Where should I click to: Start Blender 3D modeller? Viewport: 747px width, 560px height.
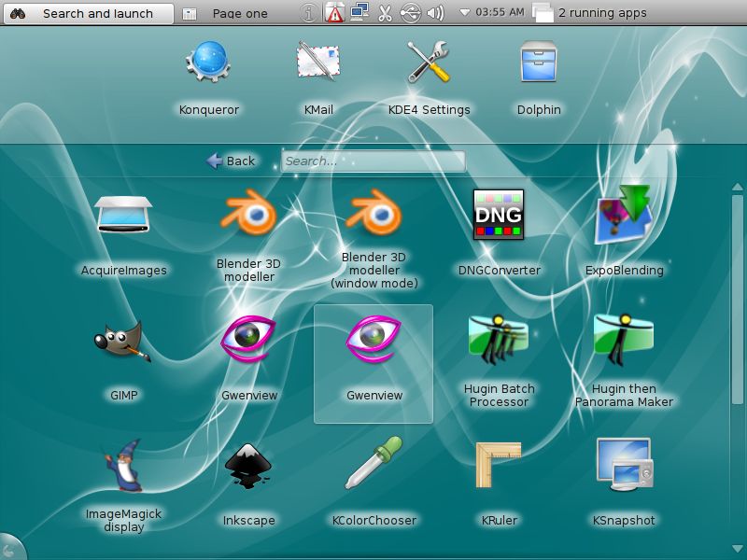(249, 217)
